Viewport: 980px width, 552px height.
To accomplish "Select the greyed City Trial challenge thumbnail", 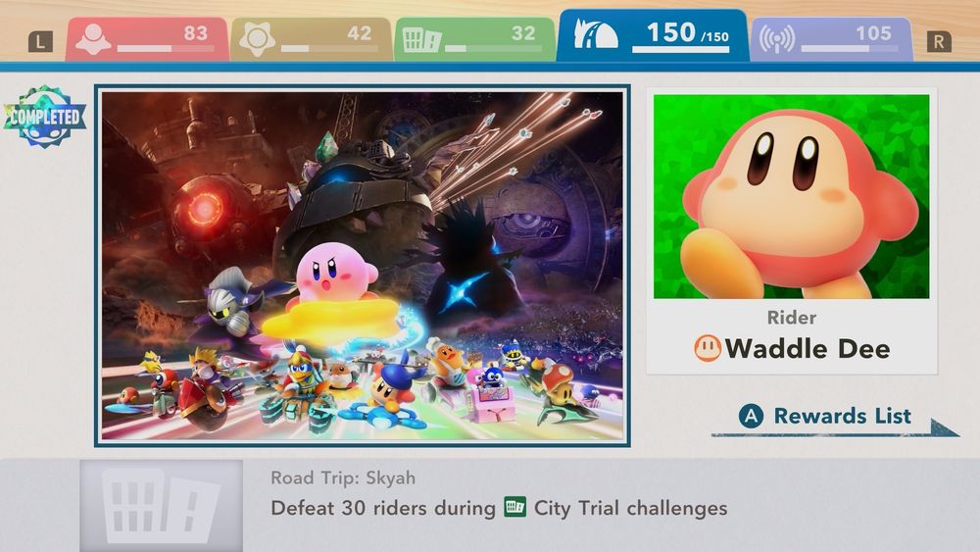I will click(x=162, y=505).
